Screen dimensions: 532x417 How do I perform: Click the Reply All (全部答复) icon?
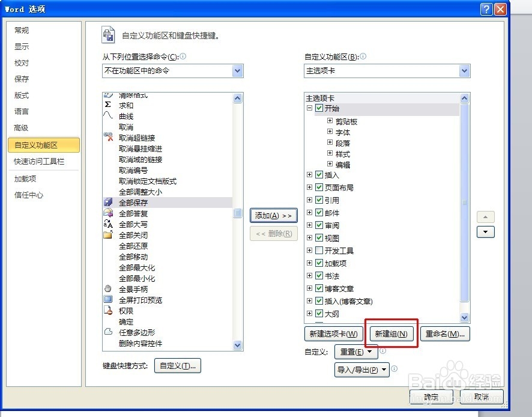click(108, 213)
